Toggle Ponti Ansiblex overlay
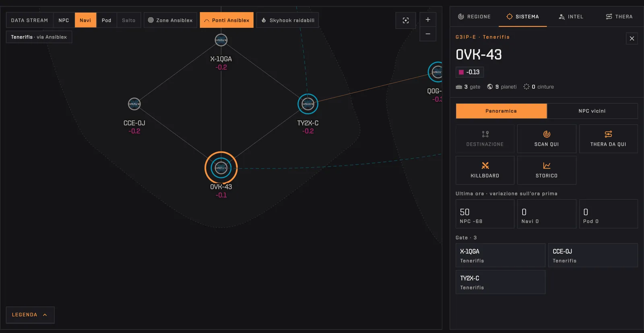 tap(227, 20)
